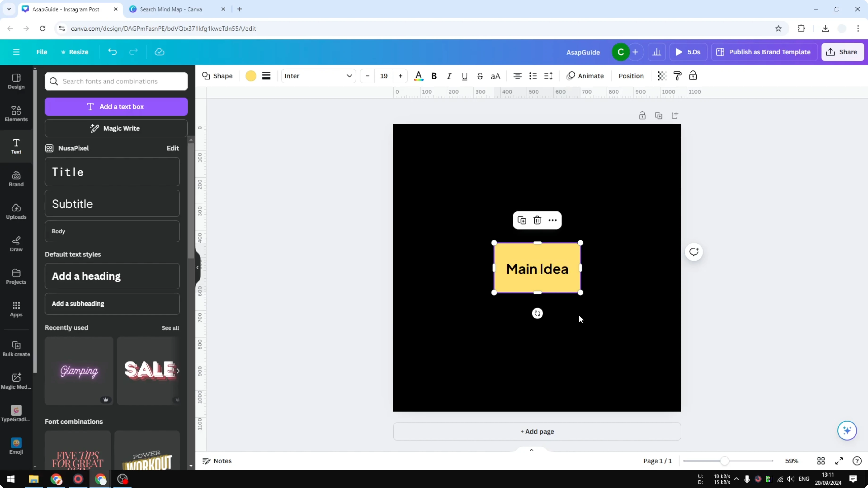The width and height of the screenshot is (868, 488).
Task: Lock the page using page lock icon
Action: (642, 116)
